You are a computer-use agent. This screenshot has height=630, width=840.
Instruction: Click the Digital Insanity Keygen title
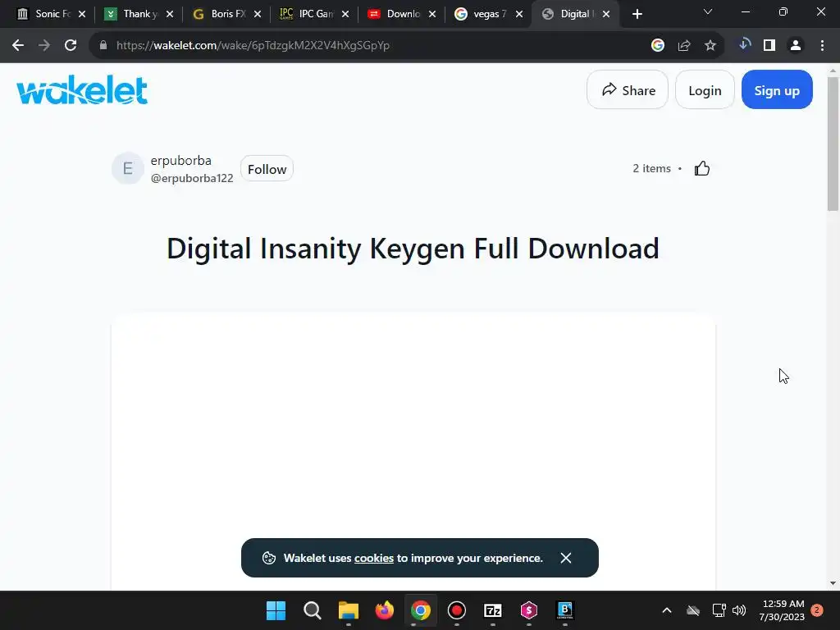pyautogui.click(x=413, y=249)
